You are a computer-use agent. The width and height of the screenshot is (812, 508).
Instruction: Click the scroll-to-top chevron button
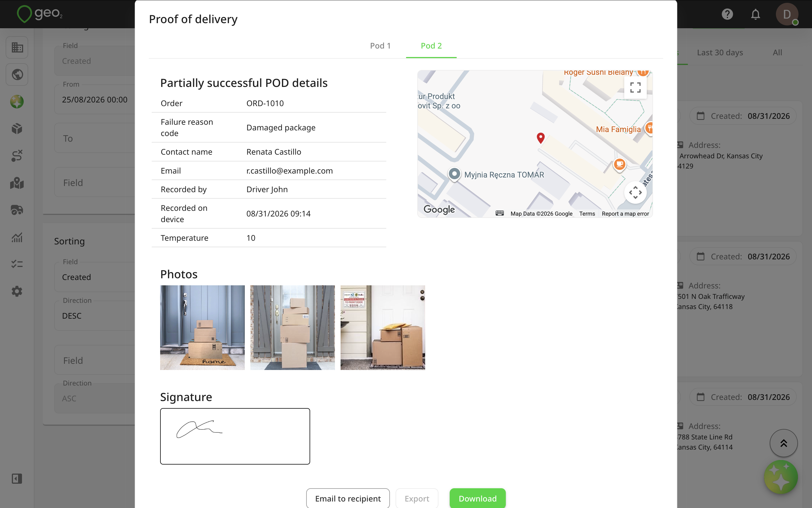(784, 443)
